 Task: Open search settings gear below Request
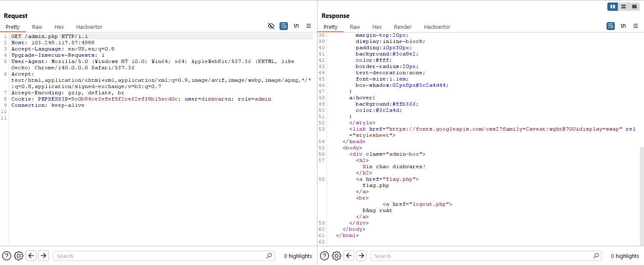point(18,256)
